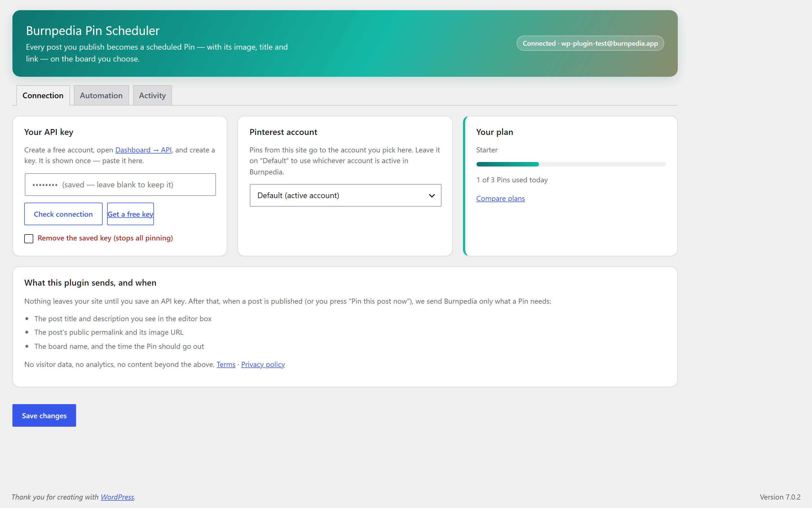This screenshot has width=812, height=508.
Task: Click the Connected account status badge
Action: (x=590, y=43)
